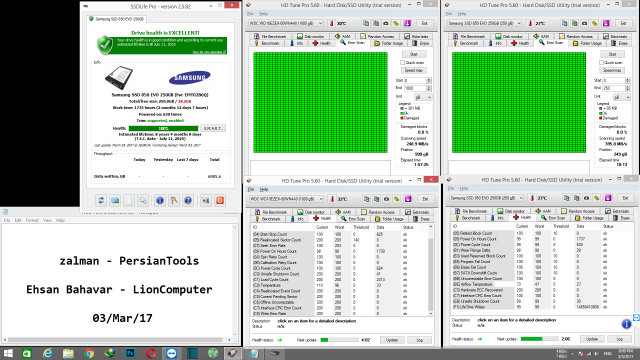Open the Help menu in the Samsung Health window

coord(464,189)
